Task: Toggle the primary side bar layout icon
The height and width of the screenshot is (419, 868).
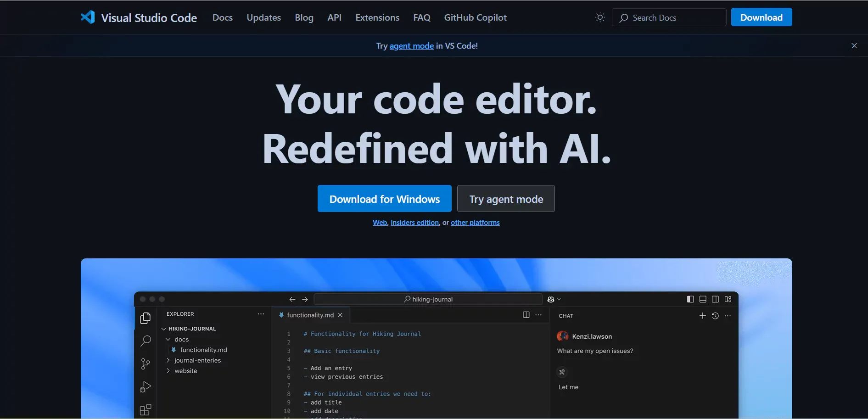Action: click(690, 299)
